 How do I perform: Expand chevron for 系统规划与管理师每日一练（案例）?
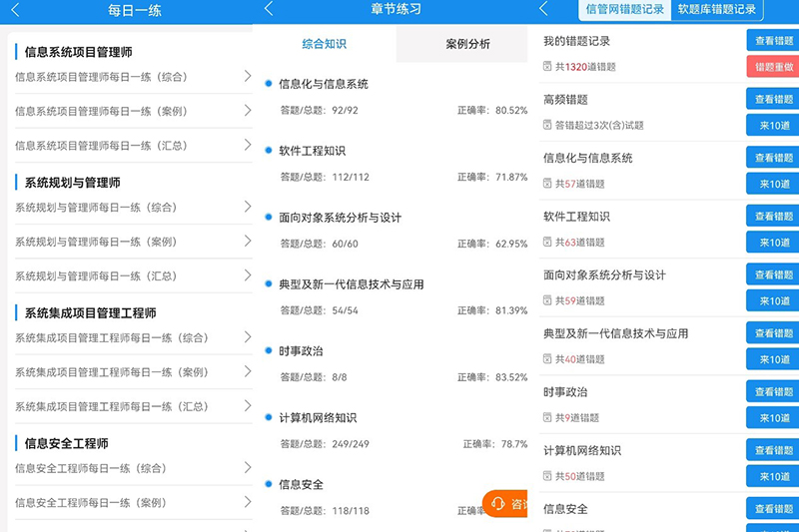(247, 241)
